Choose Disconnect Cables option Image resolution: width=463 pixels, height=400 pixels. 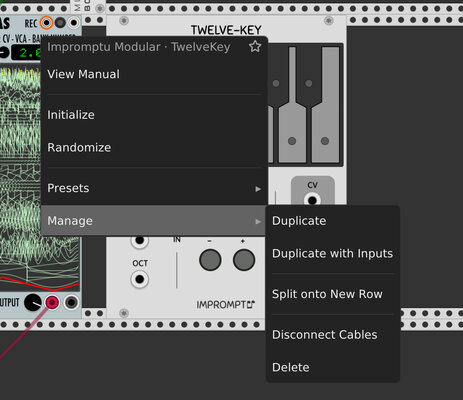point(324,335)
